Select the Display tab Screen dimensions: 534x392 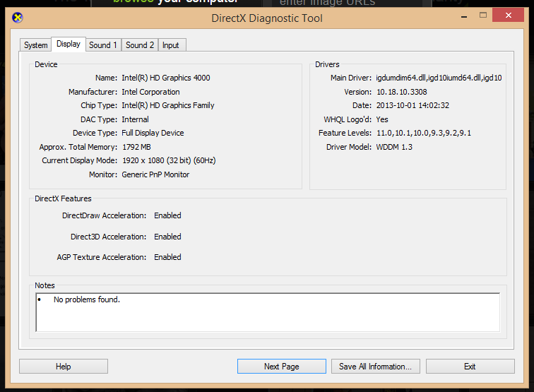pos(69,44)
